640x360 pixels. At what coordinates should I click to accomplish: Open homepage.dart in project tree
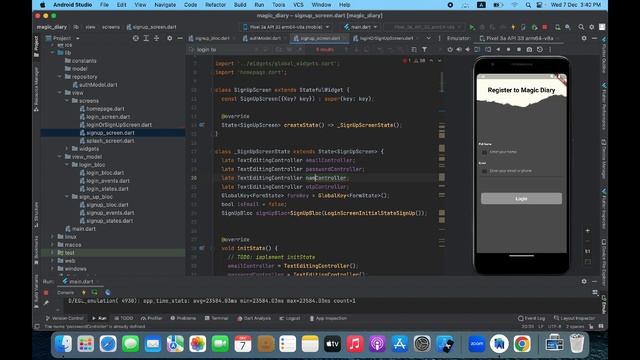point(102,109)
